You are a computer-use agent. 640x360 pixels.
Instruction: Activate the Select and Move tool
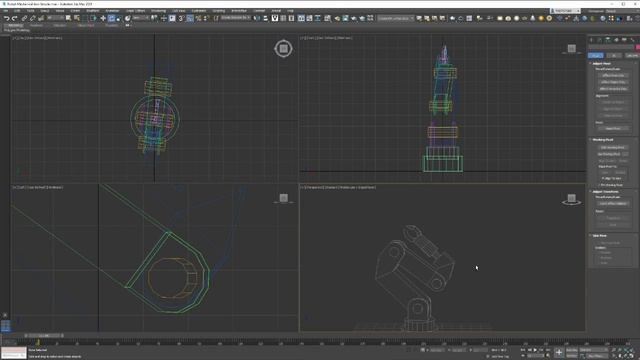coord(103,18)
